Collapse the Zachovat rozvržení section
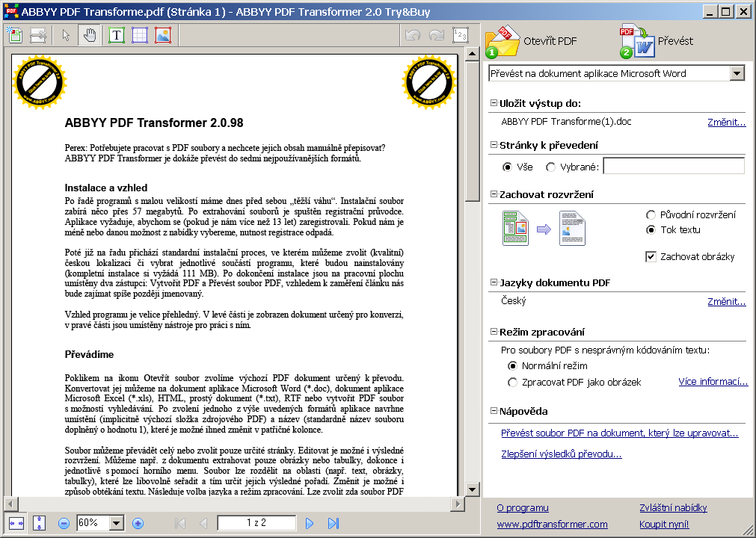Screen dimensions: 756x538 (494, 194)
